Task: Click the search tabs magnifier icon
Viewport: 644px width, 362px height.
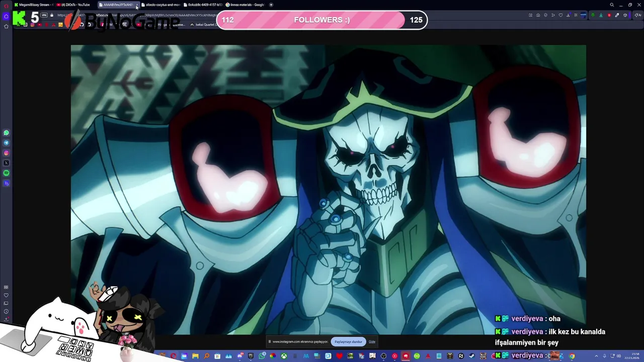Action: click(612, 5)
